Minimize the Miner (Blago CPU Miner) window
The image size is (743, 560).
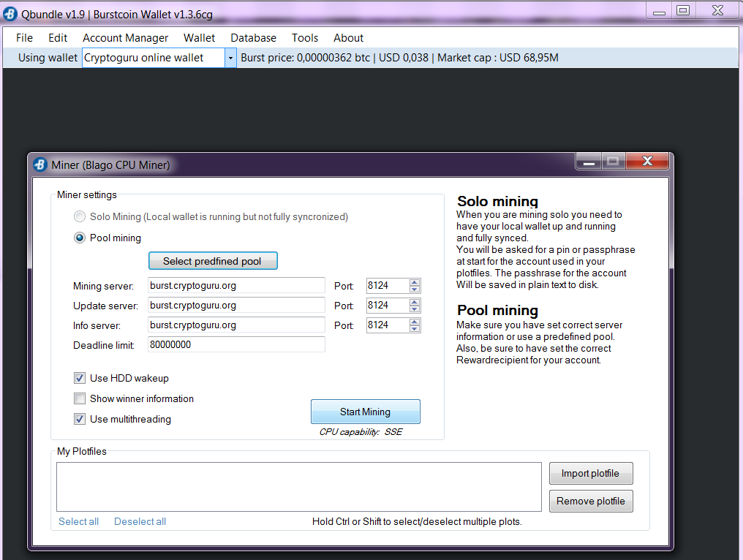pyautogui.click(x=589, y=162)
